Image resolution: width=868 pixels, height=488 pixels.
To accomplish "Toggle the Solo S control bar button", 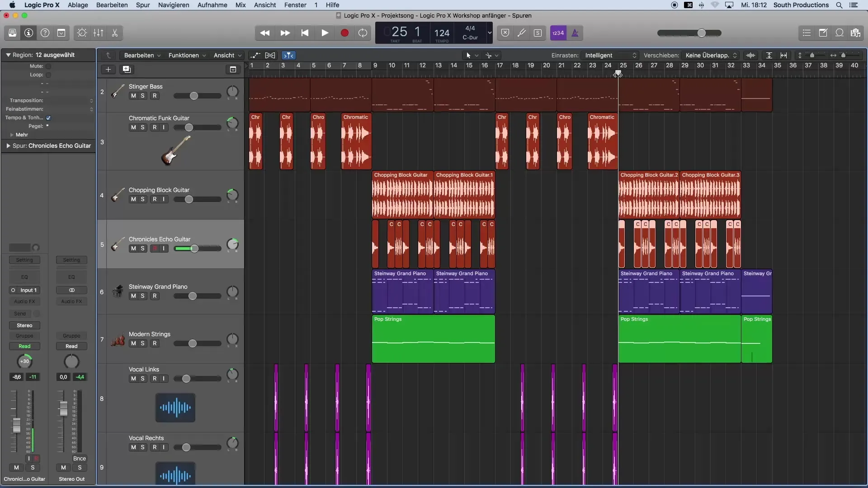I will [x=538, y=33].
